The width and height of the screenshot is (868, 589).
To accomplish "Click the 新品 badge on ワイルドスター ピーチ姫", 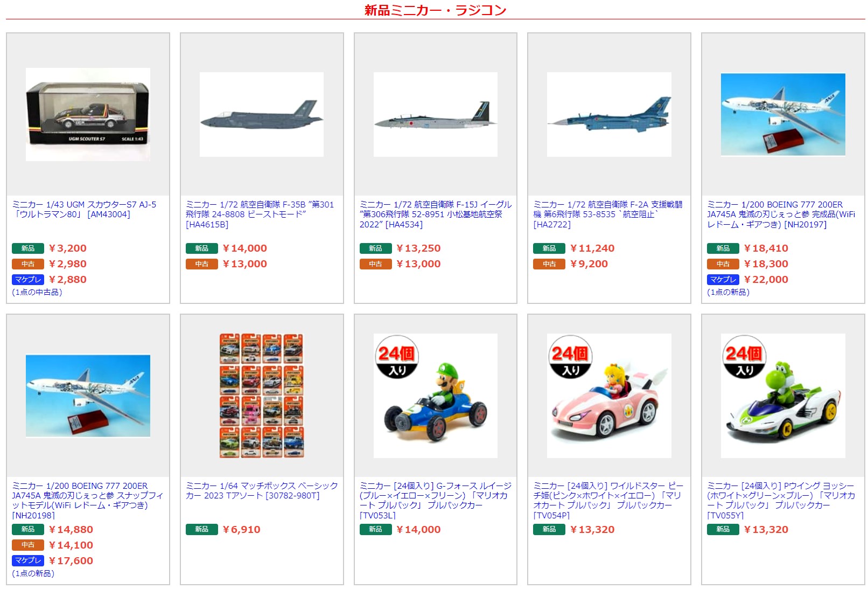I will coord(549,530).
